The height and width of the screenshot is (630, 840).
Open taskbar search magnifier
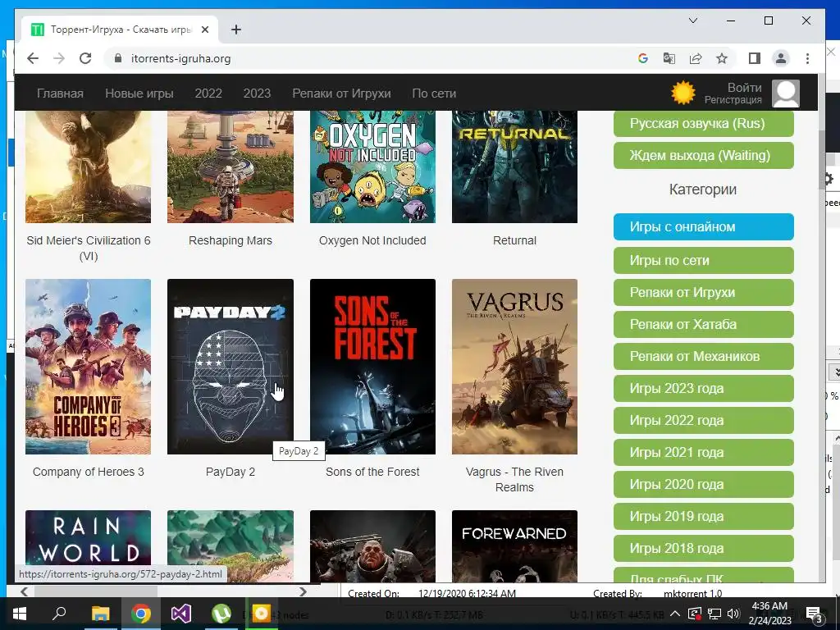click(x=59, y=614)
